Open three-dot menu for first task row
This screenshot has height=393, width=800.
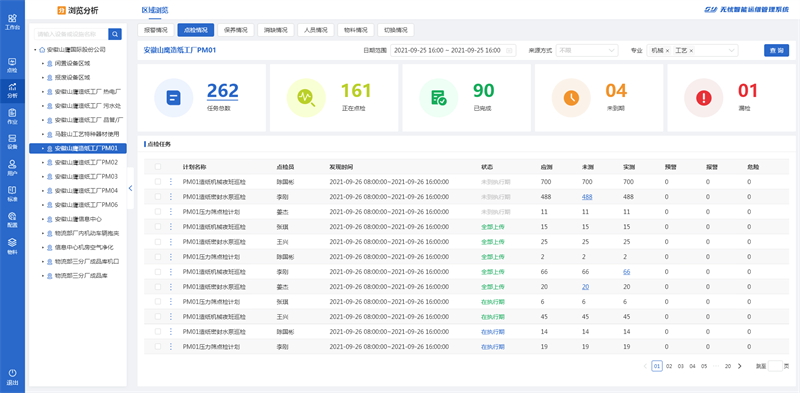coord(171,182)
